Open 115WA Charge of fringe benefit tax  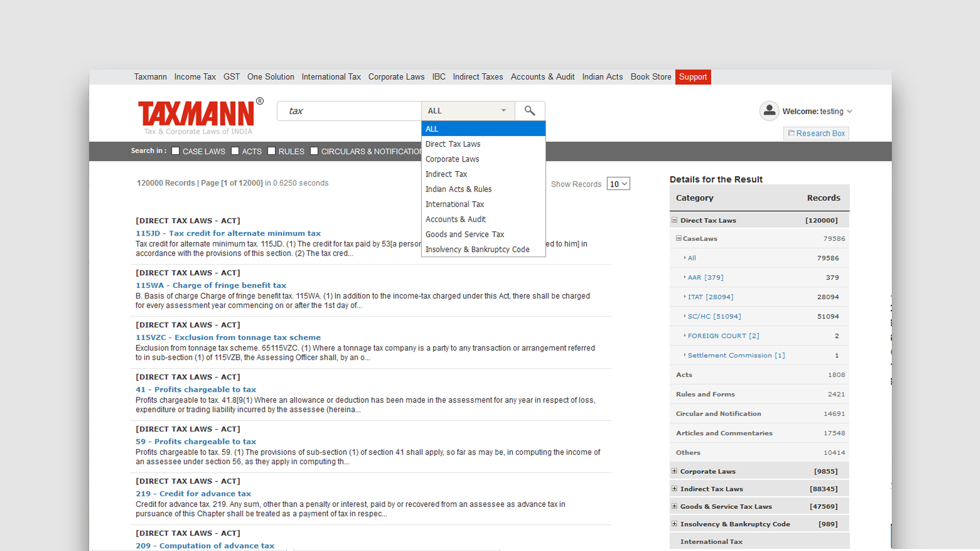[x=211, y=285]
